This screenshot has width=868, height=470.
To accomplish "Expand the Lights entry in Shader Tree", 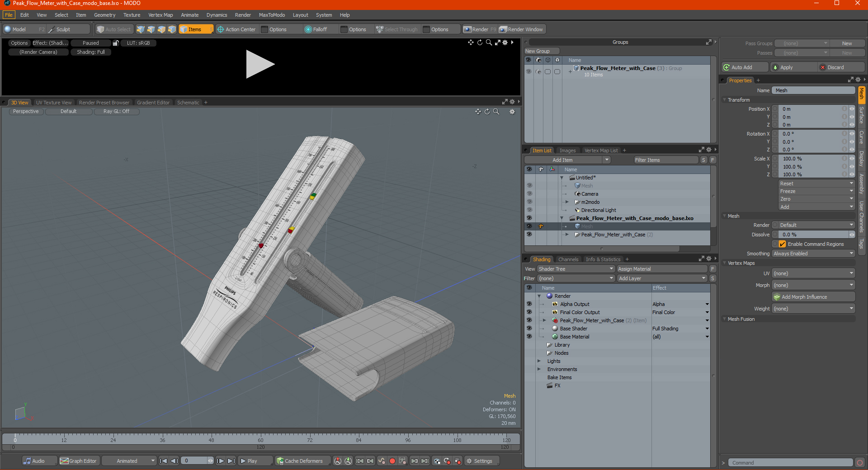I will (x=539, y=361).
